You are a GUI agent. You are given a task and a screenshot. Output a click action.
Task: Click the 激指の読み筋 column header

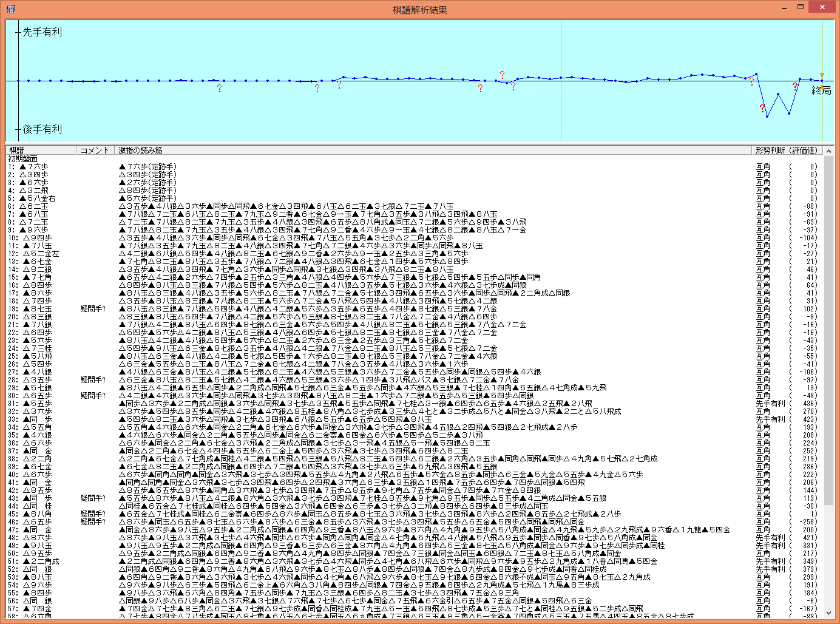(425, 150)
